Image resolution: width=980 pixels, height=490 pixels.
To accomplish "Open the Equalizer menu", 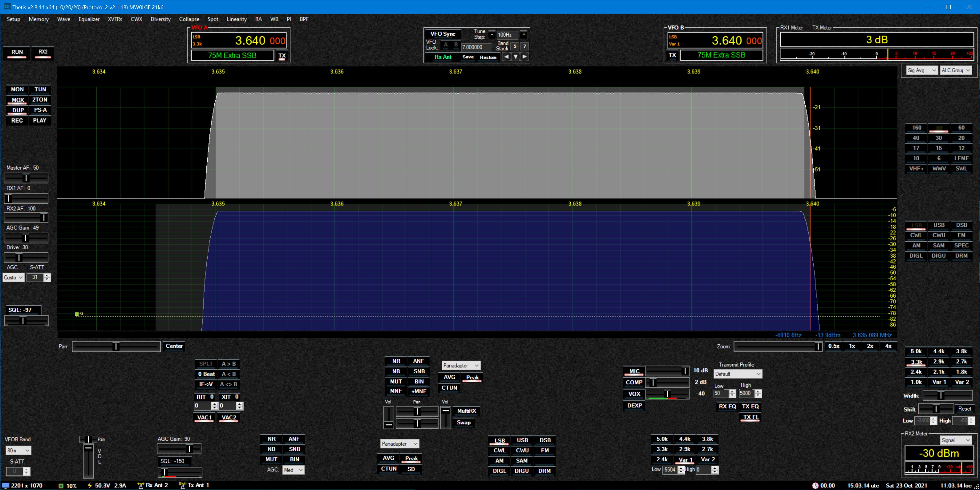I will click(x=89, y=19).
